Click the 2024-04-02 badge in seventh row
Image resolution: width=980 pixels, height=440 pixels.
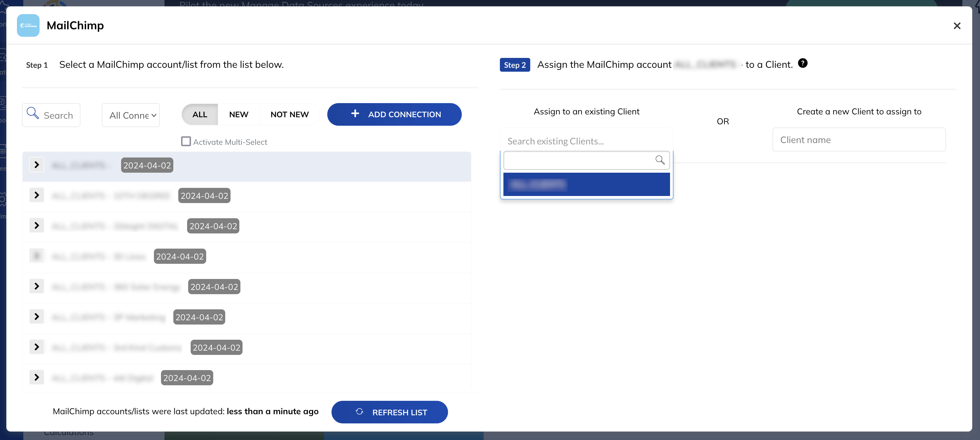point(216,347)
